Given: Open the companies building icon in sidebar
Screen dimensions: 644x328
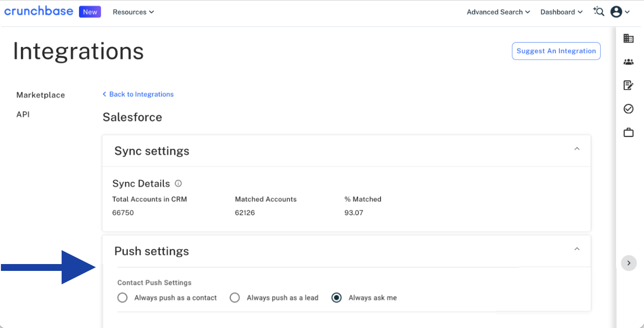Looking at the screenshot, I should point(628,38).
